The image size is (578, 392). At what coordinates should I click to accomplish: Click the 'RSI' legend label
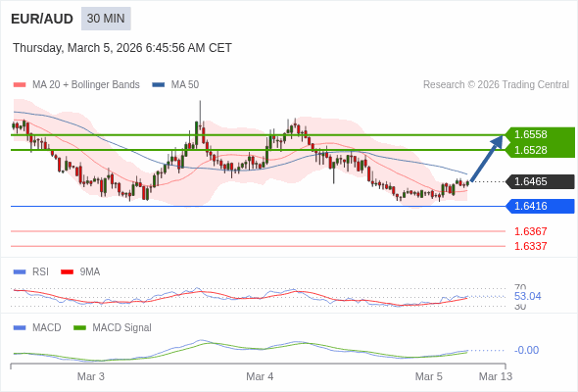[x=40, y=272]
